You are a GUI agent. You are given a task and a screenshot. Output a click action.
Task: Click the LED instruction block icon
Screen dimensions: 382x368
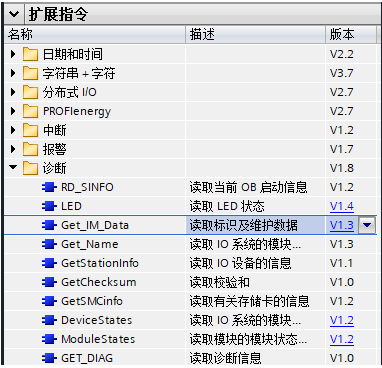49,206
